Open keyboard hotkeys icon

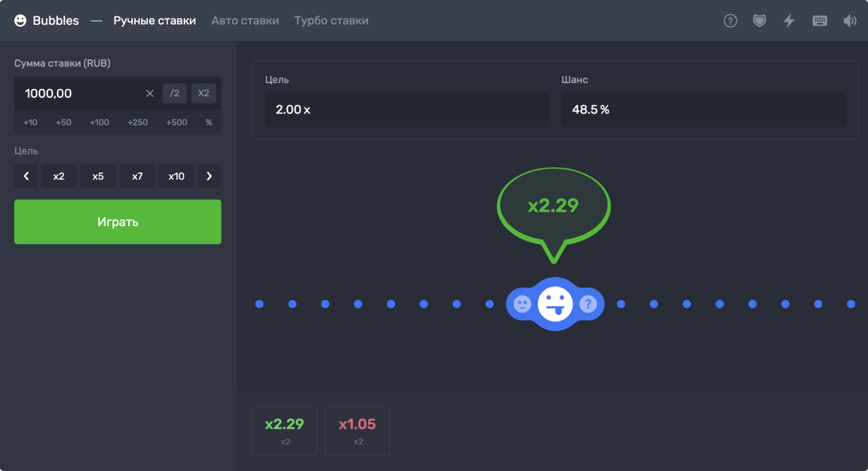tap(819, 21)
